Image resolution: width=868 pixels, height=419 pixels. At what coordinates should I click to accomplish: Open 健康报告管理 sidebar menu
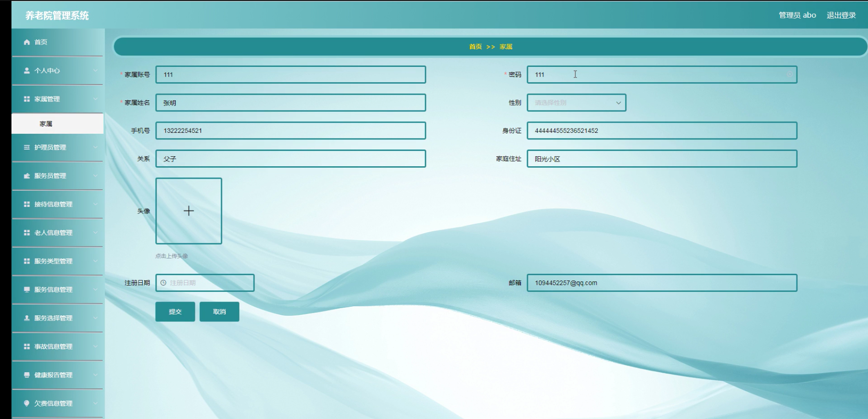pyautogui.click(x=57, y=375)
